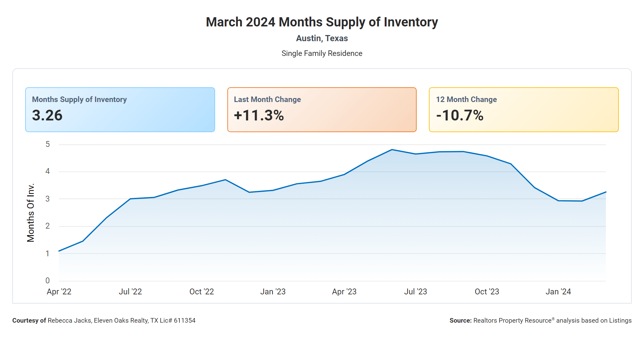Click the Apr '23 x-axis label
Screen dimensions: 644x338
point(344,292)
